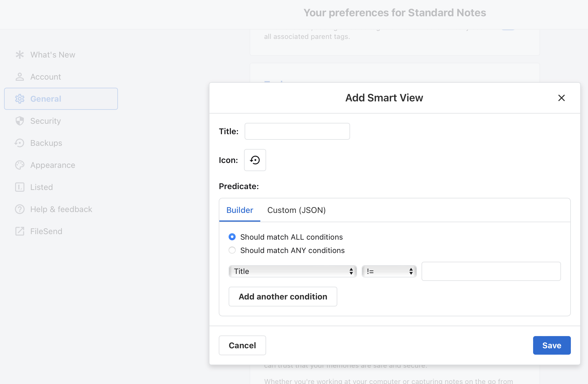Open the Title field dropdown
This screenshot has height=384, width=588.
[292, 271]
